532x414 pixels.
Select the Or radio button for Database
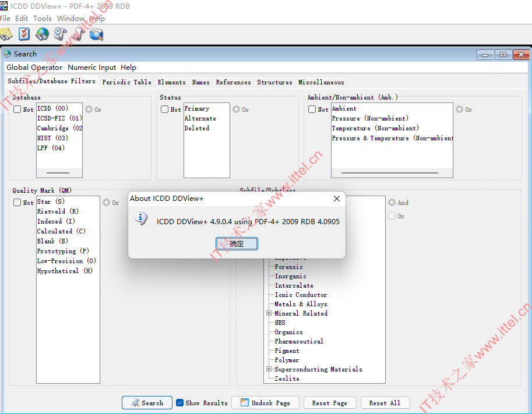[89, 109]
